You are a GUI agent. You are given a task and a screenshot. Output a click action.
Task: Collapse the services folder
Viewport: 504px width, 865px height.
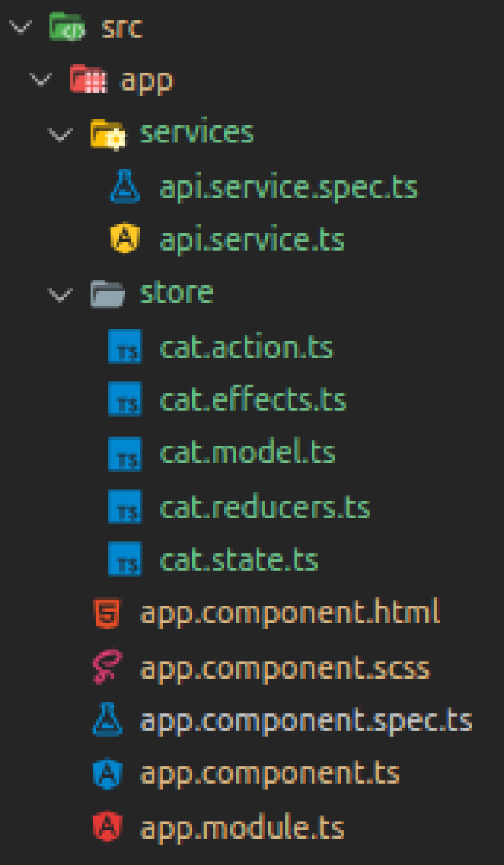[60, 133]
